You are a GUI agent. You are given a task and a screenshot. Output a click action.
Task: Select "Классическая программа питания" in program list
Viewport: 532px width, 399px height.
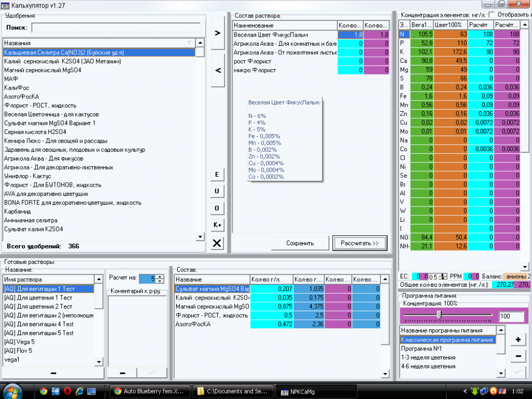click(x=447, y=339)
